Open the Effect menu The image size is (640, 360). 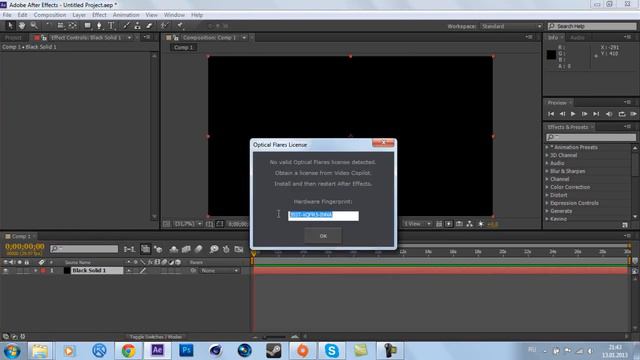[99, 15]
